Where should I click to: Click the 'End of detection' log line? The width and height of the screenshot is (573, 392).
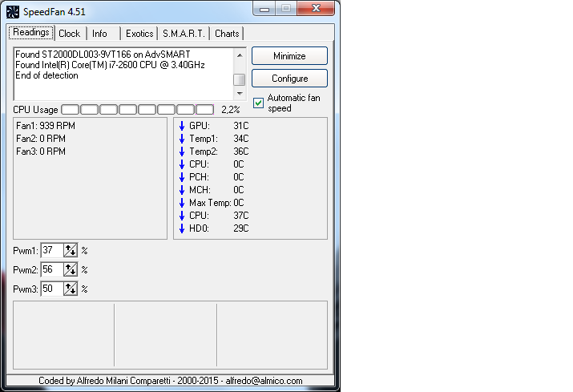click(x=46, y=75)
